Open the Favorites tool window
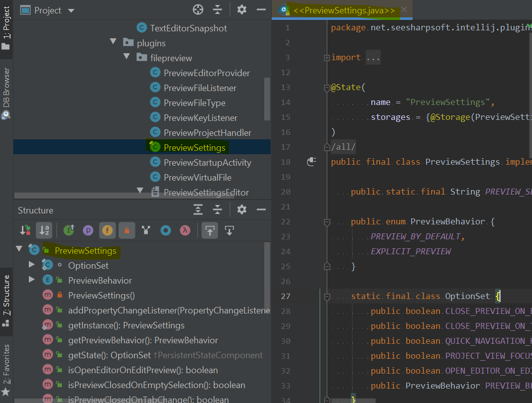Screen dimensions: 532x403 point(6,369)
